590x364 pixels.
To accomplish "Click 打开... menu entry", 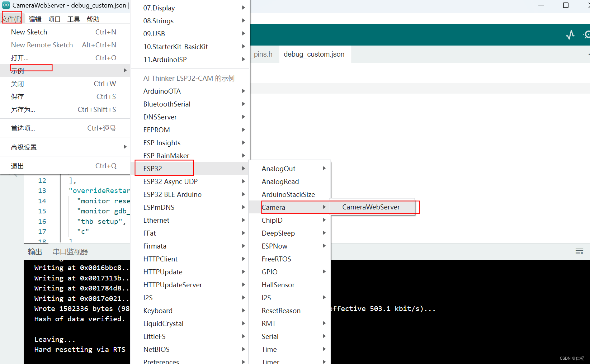I will 65,58.
